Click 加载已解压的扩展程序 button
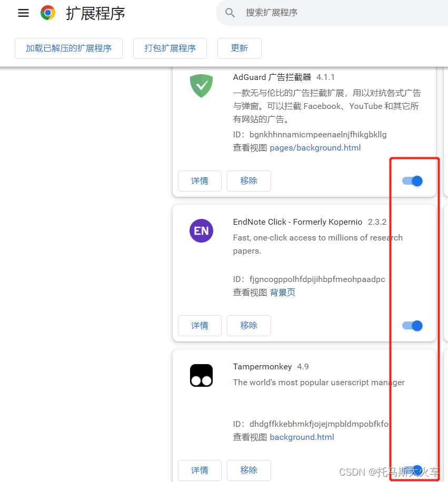 click(68, 48)
